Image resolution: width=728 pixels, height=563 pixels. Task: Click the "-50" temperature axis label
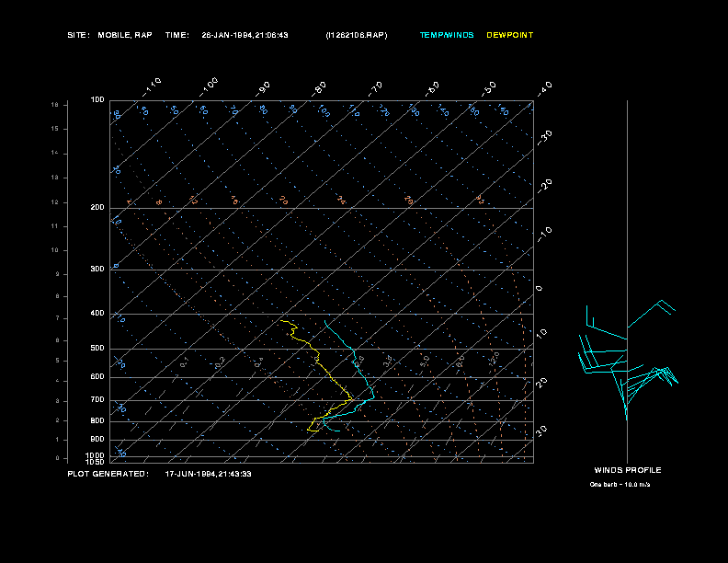tap(488, 89)
